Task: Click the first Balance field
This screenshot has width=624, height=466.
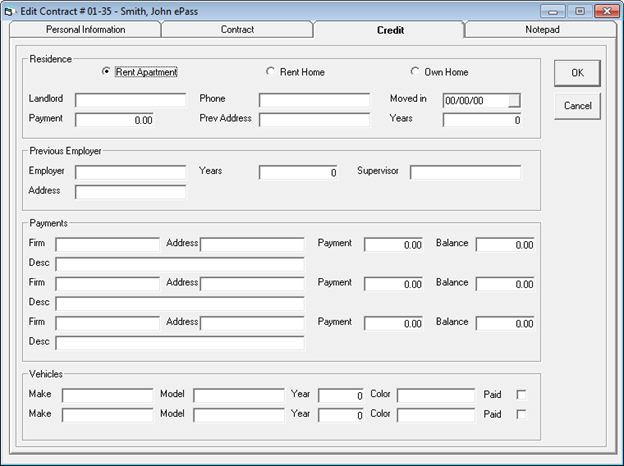Action: click(x=505, y=245)
